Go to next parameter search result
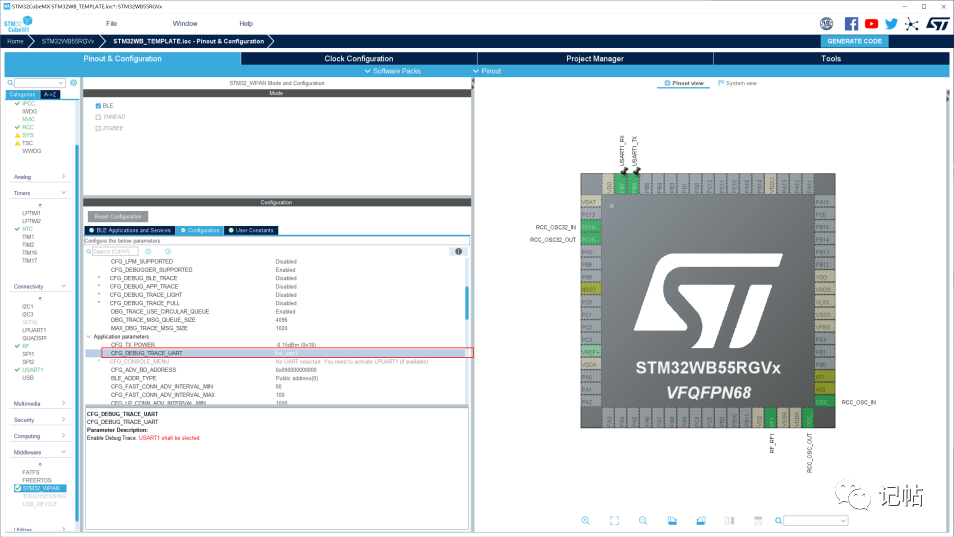Screen dimensions: 954x537 tap(168, 251)
